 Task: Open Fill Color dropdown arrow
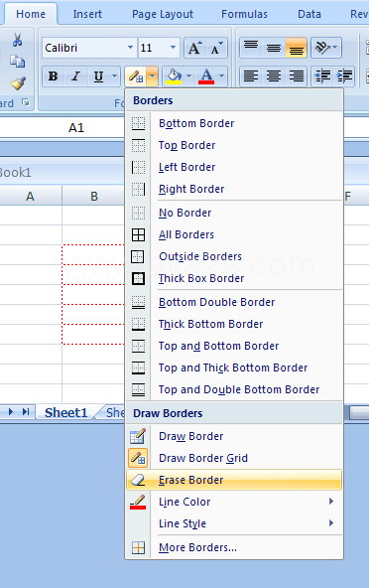[188, 76]
